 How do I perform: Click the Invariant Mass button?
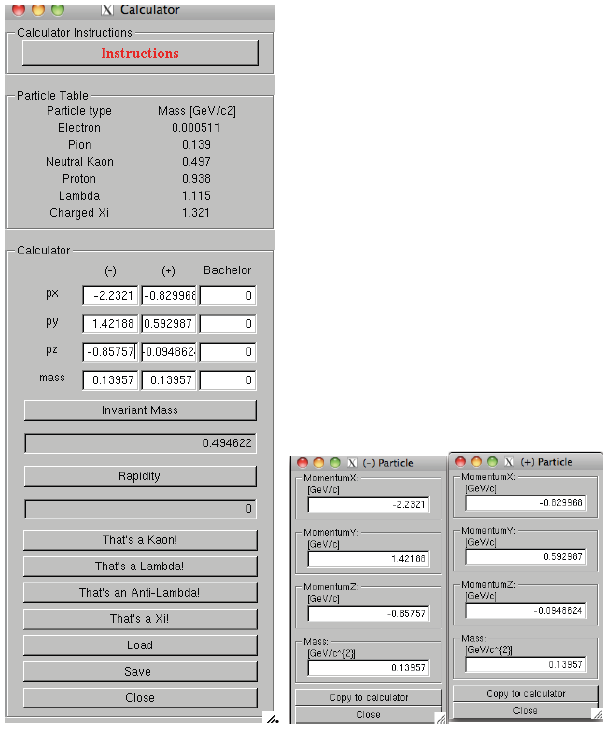pyautogui.click(x=140, y=410)
